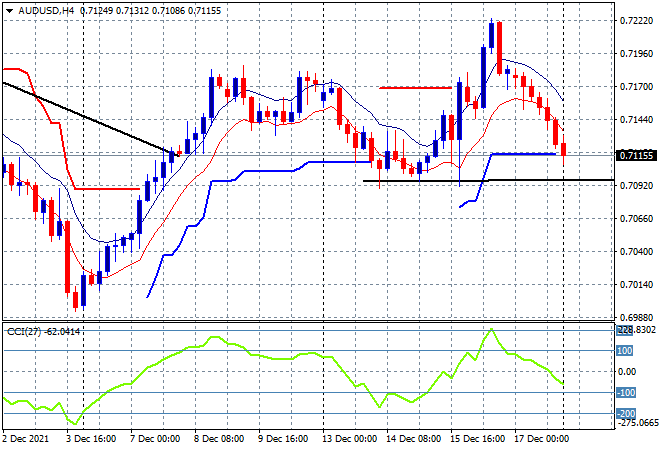Click the 0.70660 price scale label
The height and width of the screenshot is (450, 660).
click(x=636, y=218)
